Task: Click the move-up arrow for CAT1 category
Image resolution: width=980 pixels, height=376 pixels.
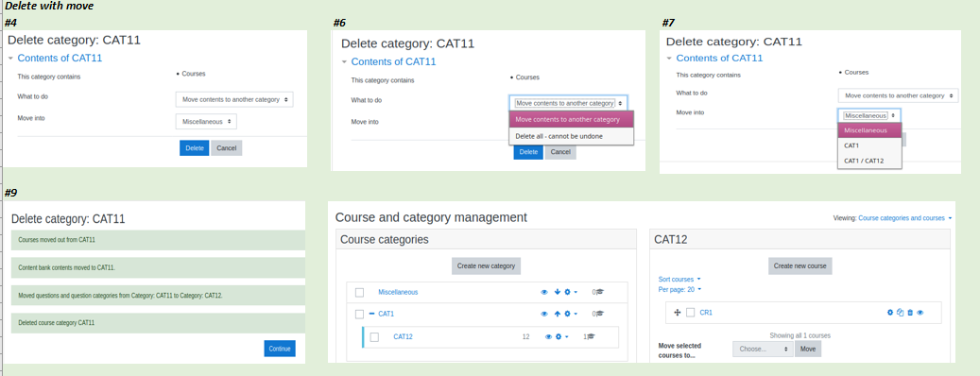Action: 557,314
